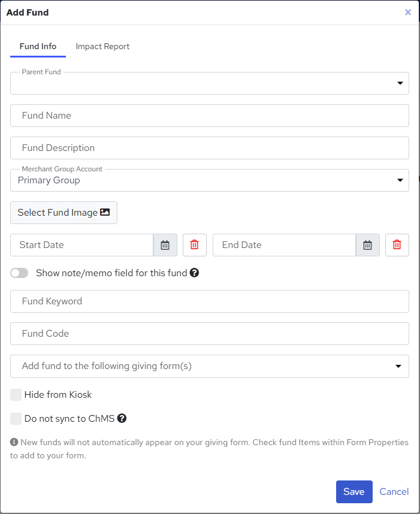420x514 pixels.
Task: Click the Select Fund Image button
Action: pyautogui.click(x=64, y=213)
